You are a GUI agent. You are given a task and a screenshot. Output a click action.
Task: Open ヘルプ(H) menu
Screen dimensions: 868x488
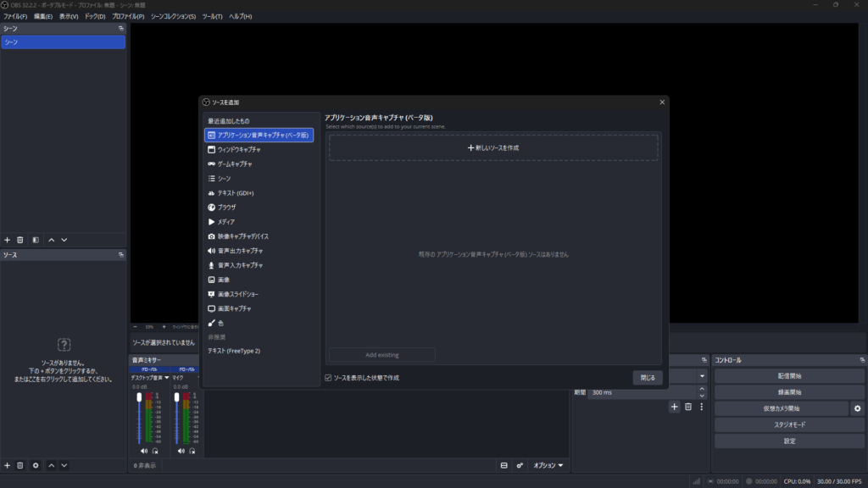pos(240,17)
